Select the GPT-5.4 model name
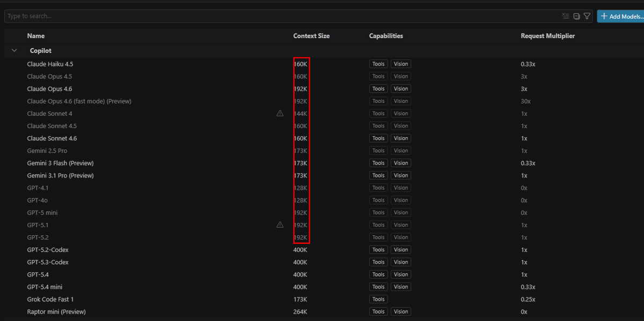This screenshot has width=644, height=321. (x=38, y=274)
